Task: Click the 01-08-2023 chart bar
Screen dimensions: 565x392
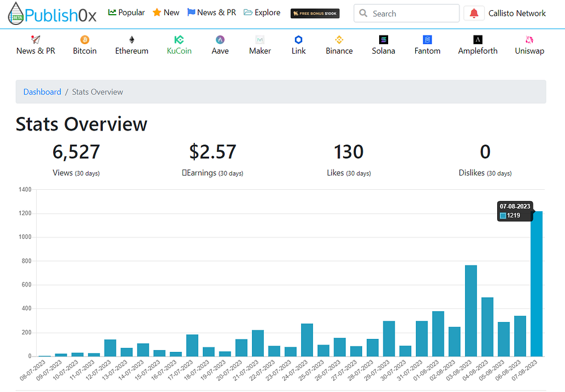Action: pos(438,334)
